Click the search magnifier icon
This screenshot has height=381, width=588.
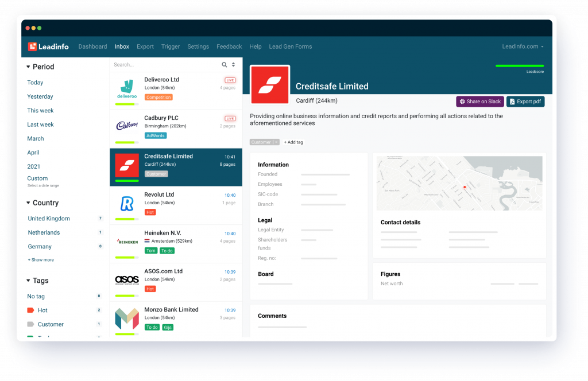pyautogui.click(x=225, y=65)
